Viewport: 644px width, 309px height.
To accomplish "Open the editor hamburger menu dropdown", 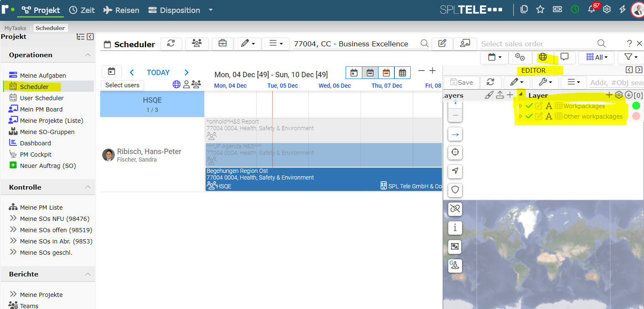I will [x=574, y=82].
